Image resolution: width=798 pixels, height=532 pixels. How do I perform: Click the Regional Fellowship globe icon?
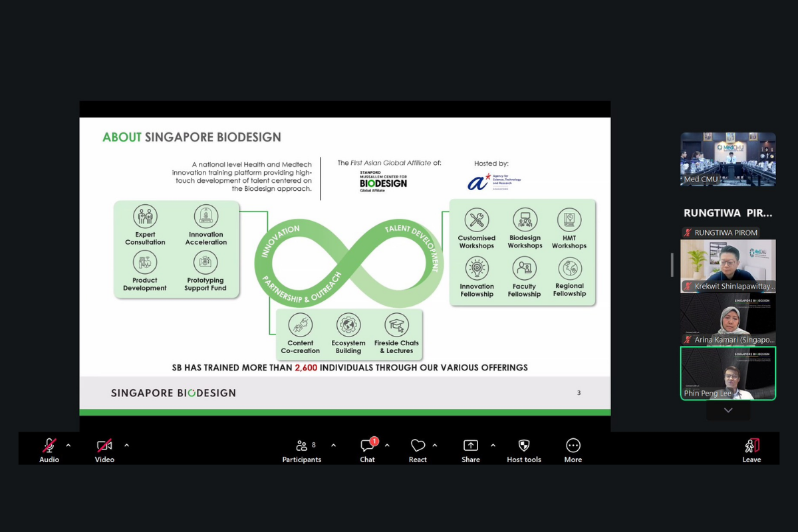pos(570,268)
